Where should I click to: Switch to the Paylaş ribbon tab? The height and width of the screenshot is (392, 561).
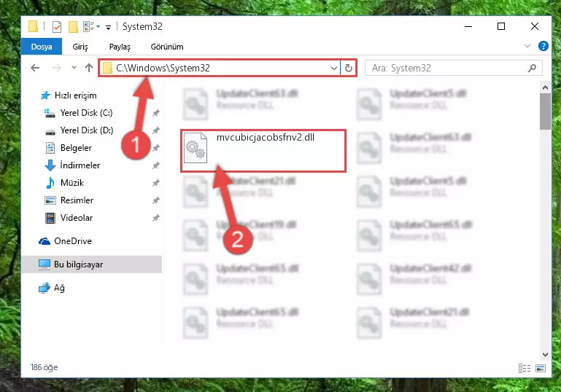tap(120, 47)
